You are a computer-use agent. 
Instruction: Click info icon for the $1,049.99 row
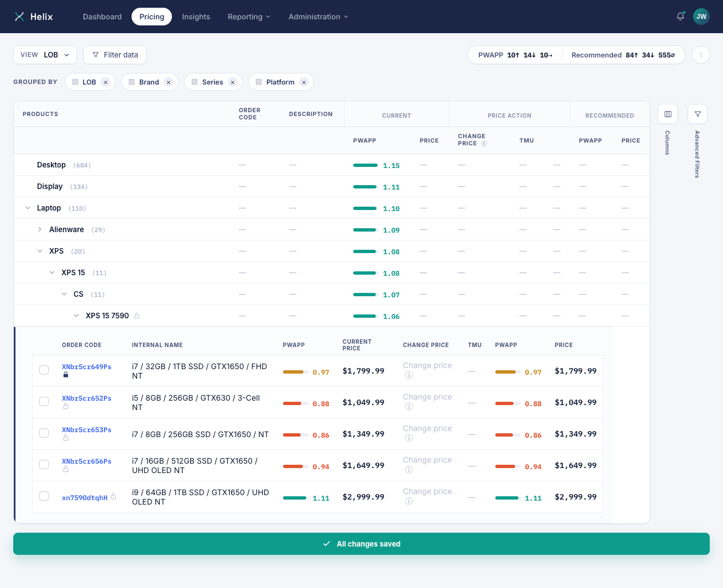(409, 407)
